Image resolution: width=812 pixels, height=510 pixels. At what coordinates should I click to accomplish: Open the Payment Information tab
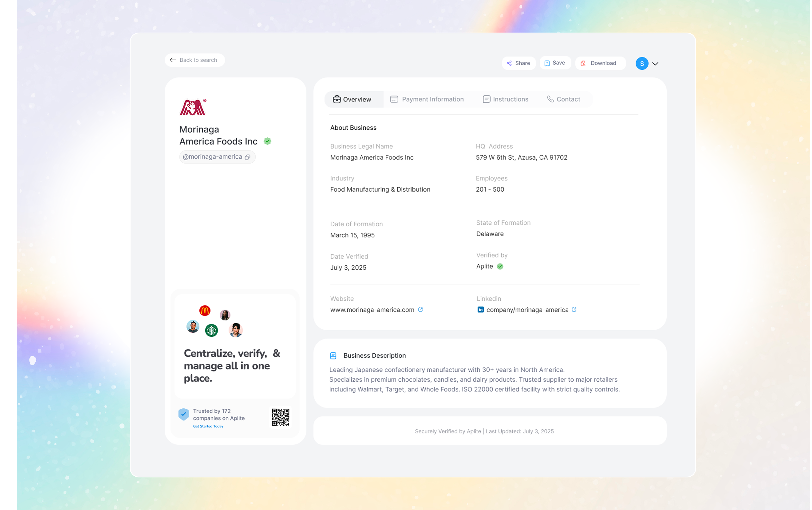click(x=427, y=99)
